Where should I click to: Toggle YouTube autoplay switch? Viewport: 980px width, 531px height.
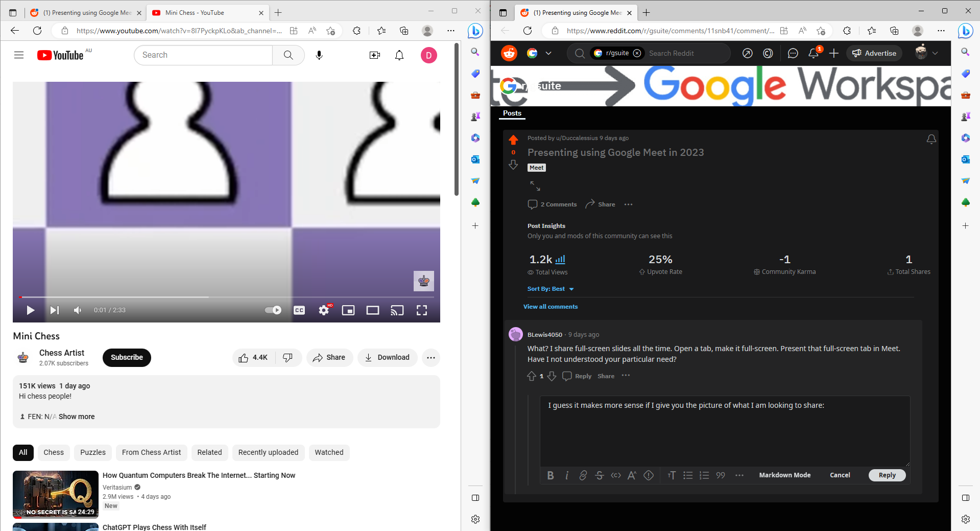coord(273,310)
